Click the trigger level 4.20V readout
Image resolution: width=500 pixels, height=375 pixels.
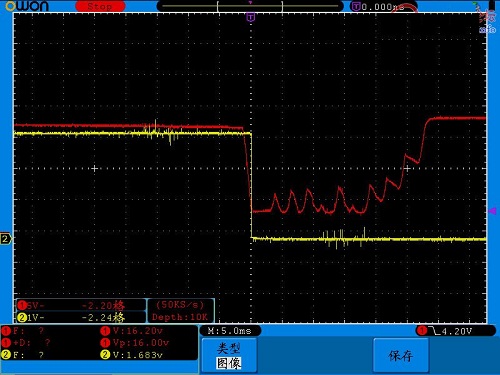click(456, 331)
